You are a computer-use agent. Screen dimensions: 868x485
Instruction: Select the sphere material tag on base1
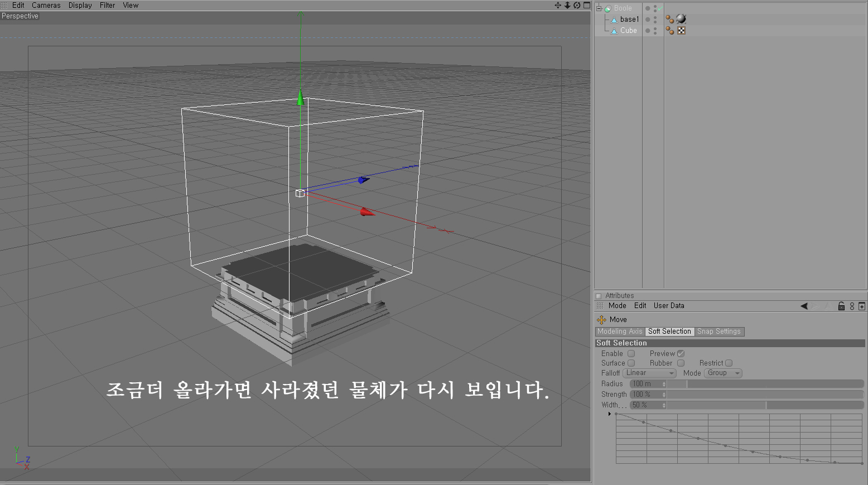pyautogui.click(x=681, y=19)
